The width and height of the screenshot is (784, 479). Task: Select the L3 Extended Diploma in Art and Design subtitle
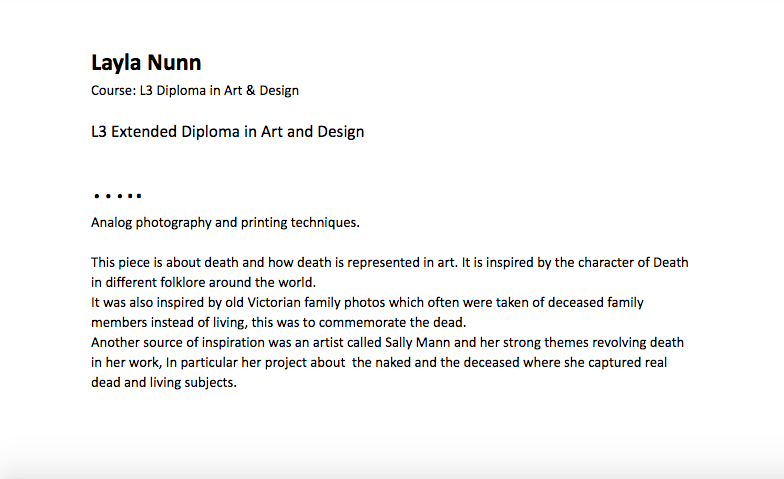(228, 132)
